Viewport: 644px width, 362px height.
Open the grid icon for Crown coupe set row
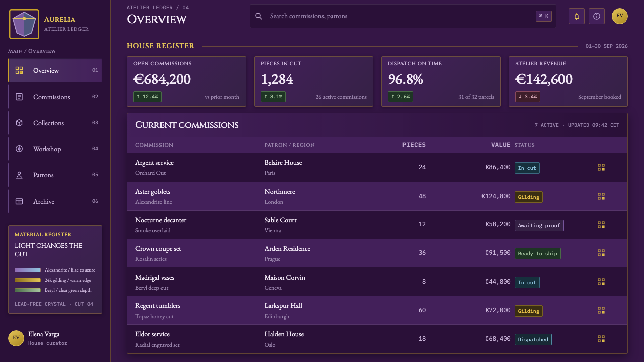(601, 253)
